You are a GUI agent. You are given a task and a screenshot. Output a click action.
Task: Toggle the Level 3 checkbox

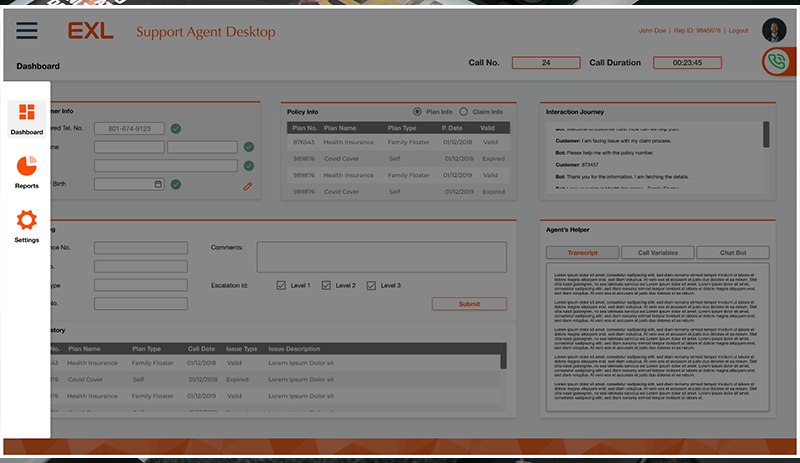pyautogui.click(x=372, y=286)
